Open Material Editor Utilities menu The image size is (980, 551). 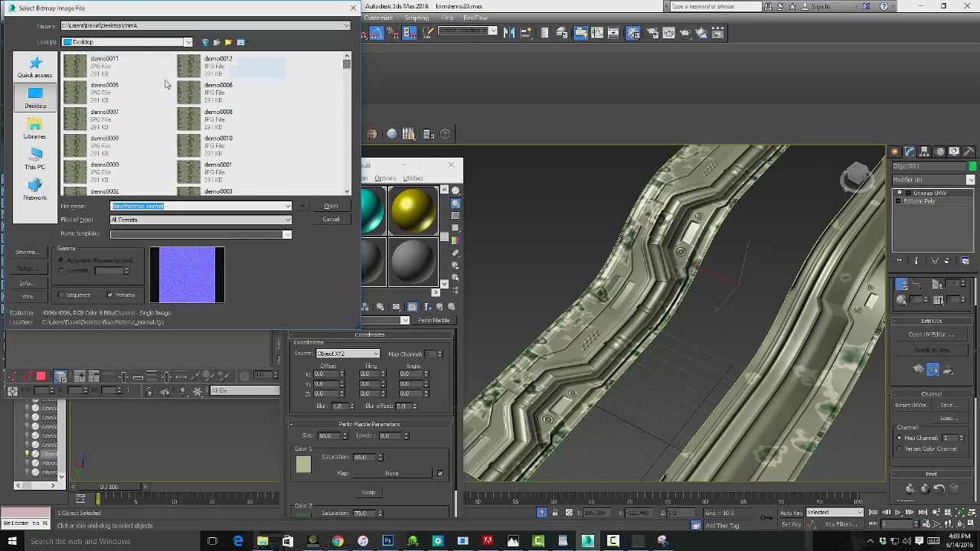(x=413, y=178)
